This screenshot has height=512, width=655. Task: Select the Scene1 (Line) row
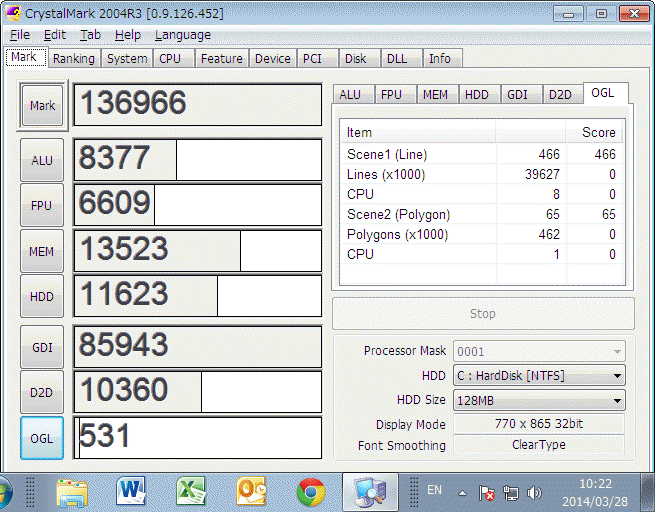click(481, 154)
